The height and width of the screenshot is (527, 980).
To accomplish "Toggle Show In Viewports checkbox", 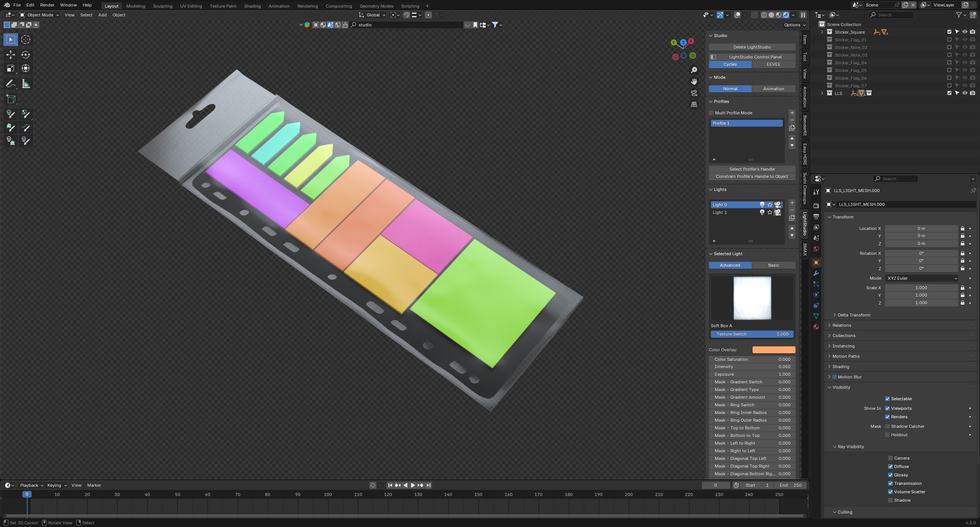I will pos(887,408).
